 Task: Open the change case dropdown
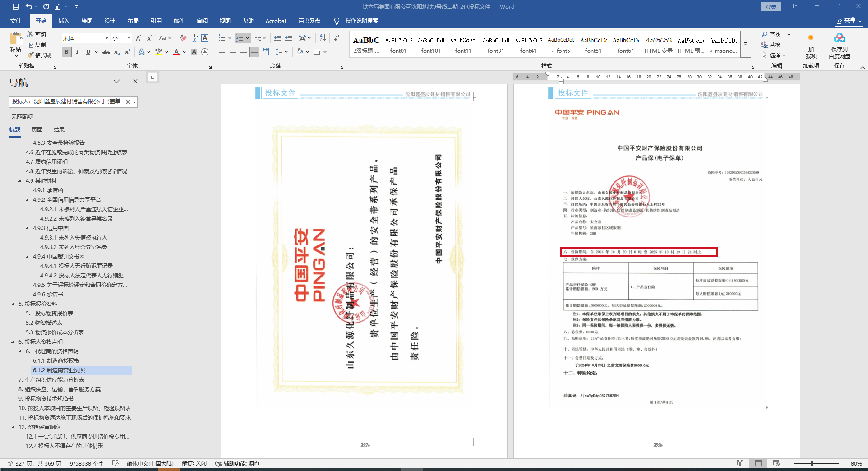tap(165, 38)
